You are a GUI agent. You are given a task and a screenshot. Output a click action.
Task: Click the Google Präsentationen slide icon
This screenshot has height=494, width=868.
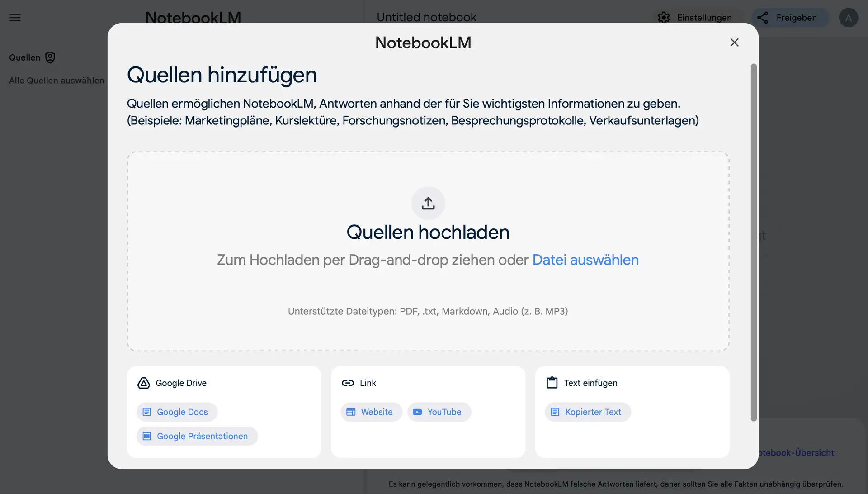pyautogui.click(x=147, y=436)
